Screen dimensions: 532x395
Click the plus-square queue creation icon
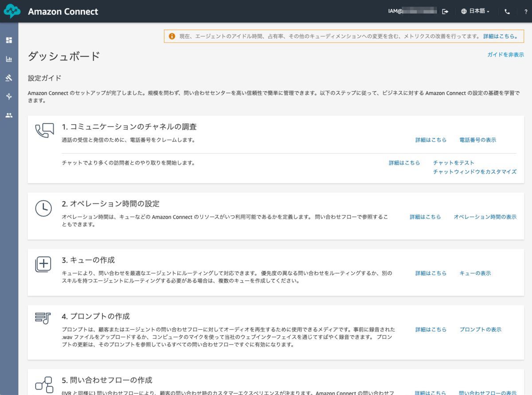tap(43, 265)
